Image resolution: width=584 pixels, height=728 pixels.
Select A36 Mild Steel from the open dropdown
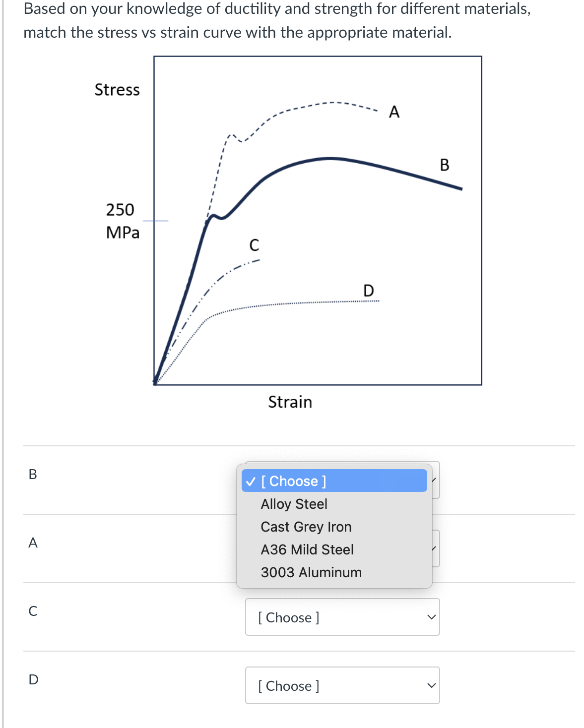(x=307, y=549)
